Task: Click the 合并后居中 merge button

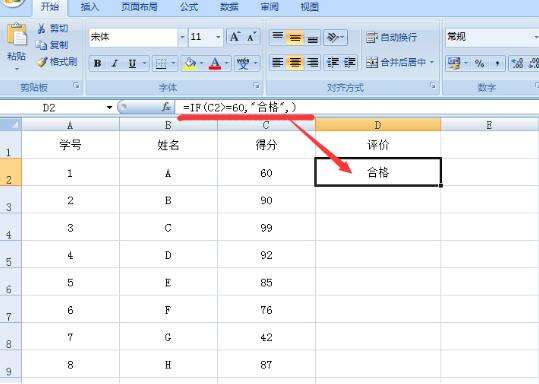Action: pyautogui.click(x=399, y=63)
